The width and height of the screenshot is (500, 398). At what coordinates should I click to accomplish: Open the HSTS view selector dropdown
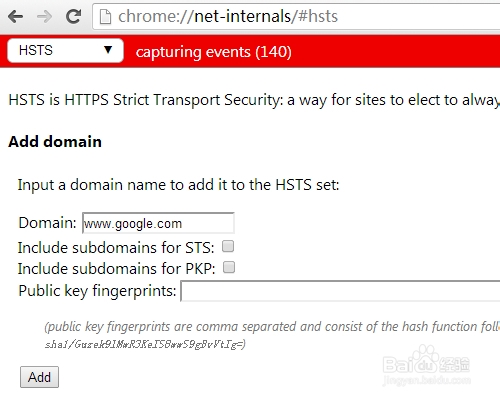point(65,50)
